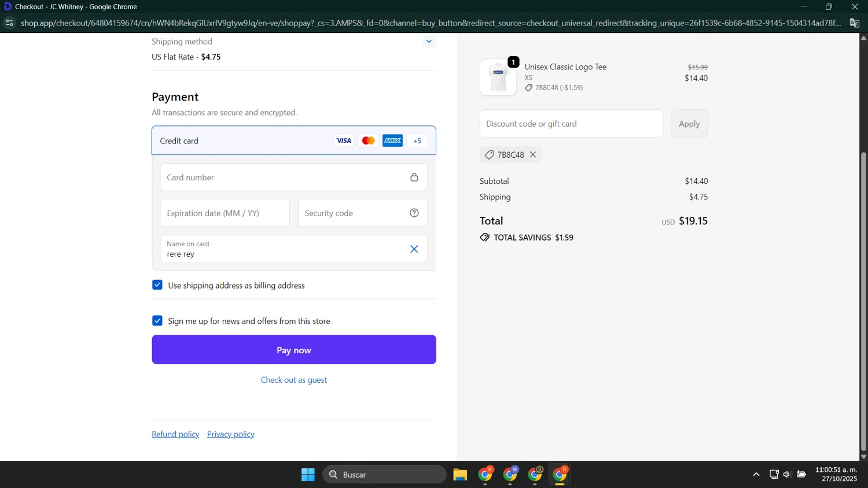Click the quantity badge on the product image
Screen dimensions: 868x488
pos(513,62)
